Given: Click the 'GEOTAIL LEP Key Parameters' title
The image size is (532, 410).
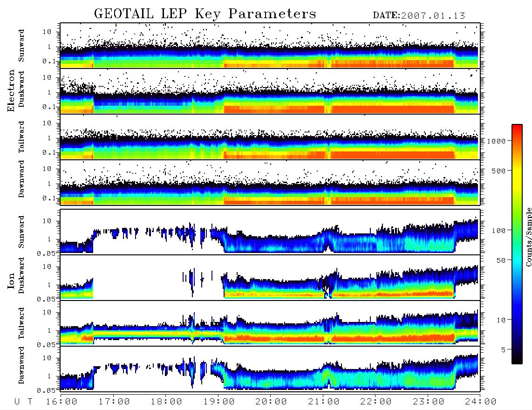Looking at the screenshot, I should (x=205, y=14).
